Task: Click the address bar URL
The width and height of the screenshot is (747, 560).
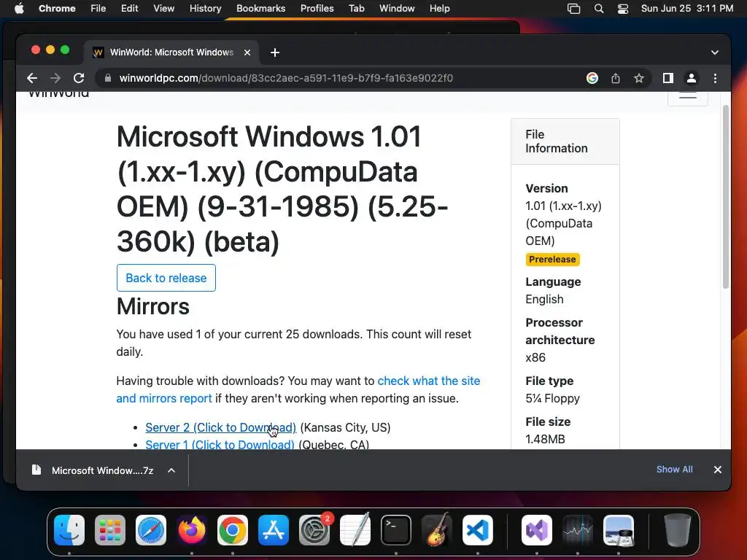Action: [x=286, y=78]
